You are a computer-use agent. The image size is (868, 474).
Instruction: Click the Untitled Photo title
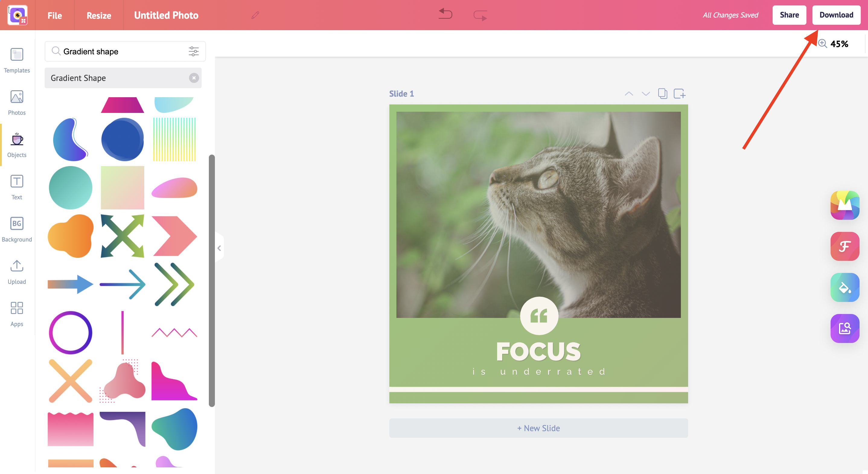coord(166,14)
